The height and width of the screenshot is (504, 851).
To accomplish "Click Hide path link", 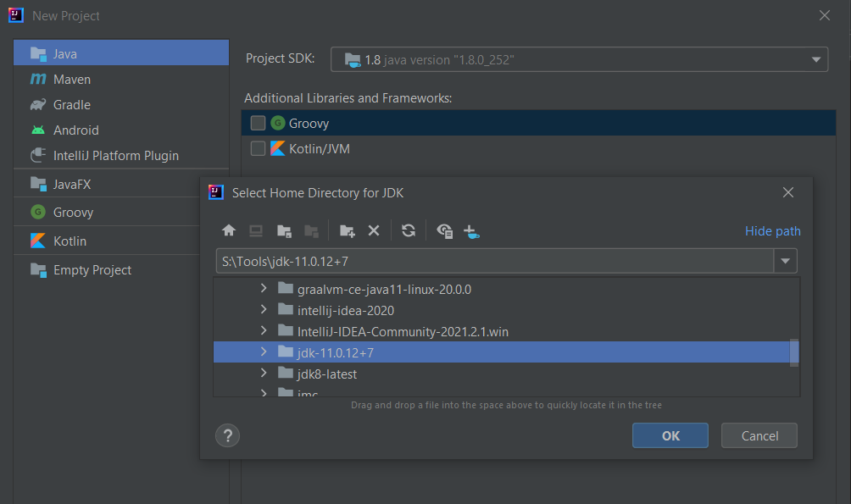I will click(x=772, y=231).
